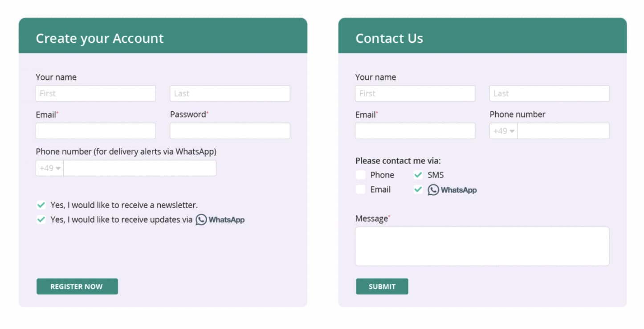The image size is (644, 329).
Task: Check the Email contact option
Action: [x=361, y=189]
